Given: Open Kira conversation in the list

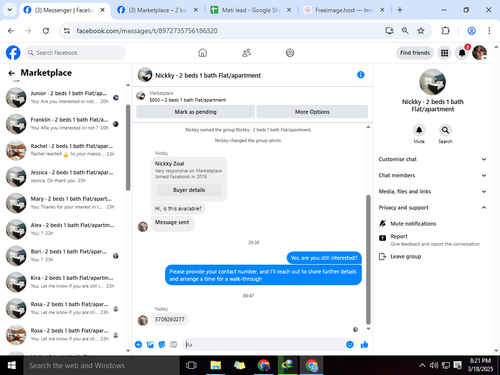Looking at the screenshot, I should point(63,282).
